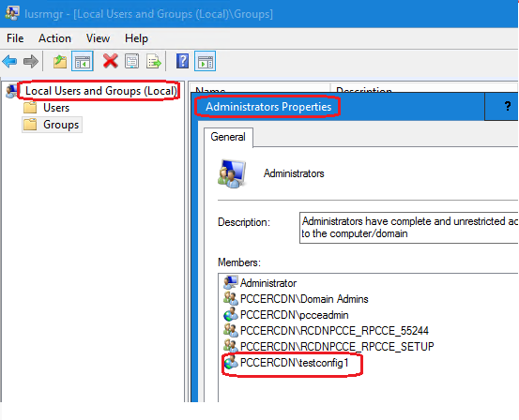Viewport: 519px width, 420px height.
Task: Select the Users folder in tree
Action: pos(56,108)
